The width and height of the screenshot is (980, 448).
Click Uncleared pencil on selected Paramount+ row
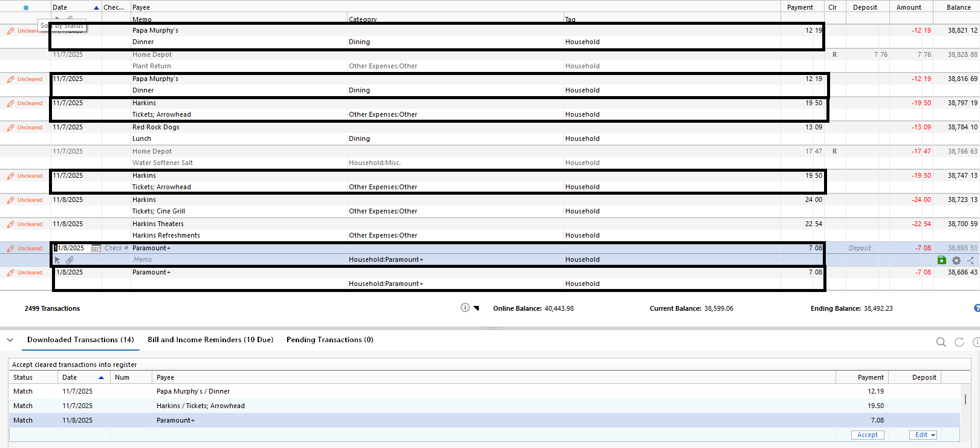(x=10, y=248)
